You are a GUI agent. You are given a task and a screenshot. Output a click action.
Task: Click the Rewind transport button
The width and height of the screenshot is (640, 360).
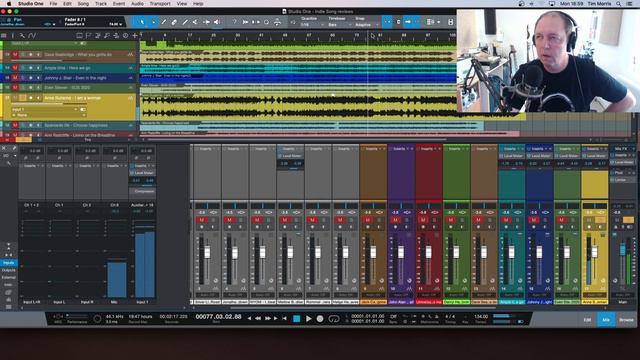(x=258, y=318)
